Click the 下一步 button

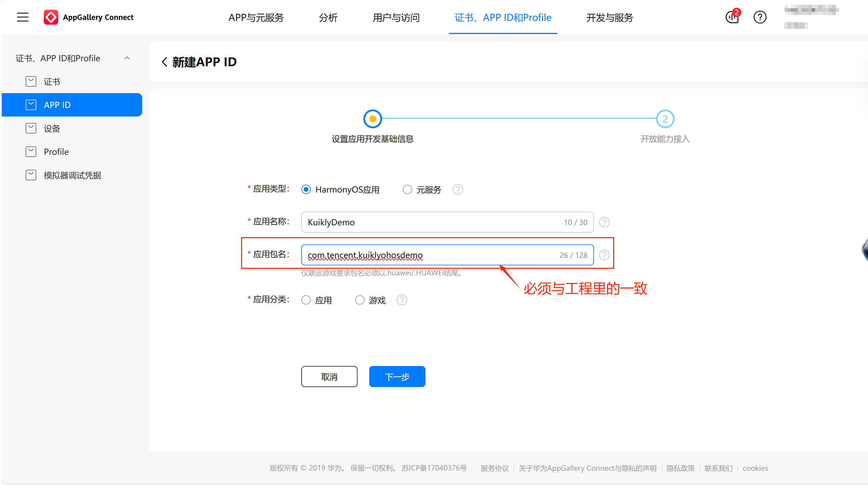tap(397, 377)
